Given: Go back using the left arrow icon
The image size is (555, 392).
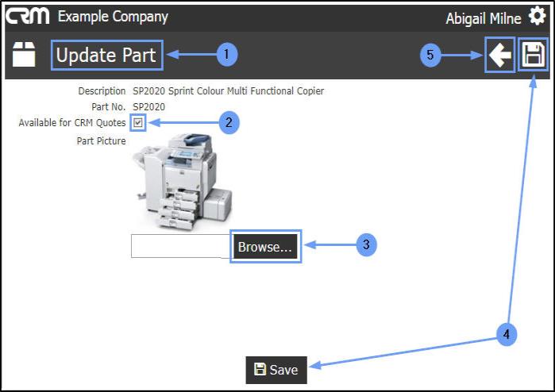Looking at the screenshot, I should click(x=499, y=56).
